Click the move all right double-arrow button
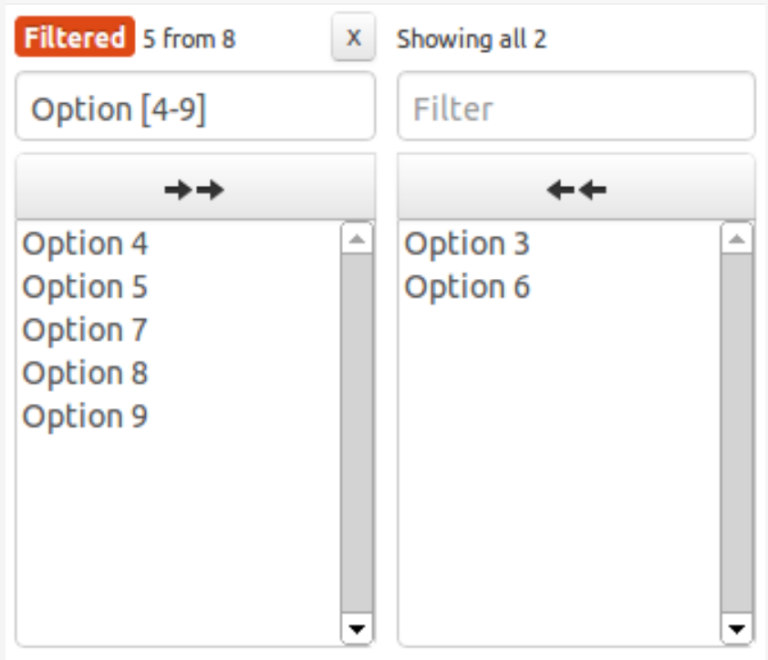Viewport: 768px width, 660px height. [x=195, y=187]
